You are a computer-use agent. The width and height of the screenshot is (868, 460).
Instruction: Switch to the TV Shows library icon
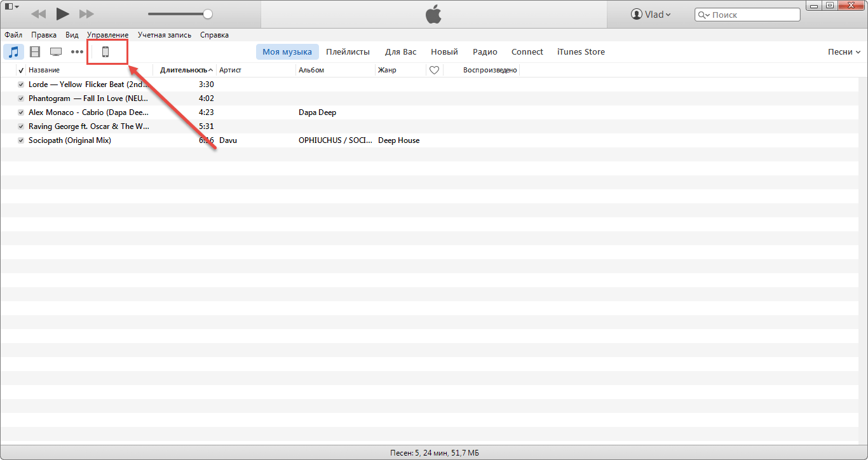56,52
